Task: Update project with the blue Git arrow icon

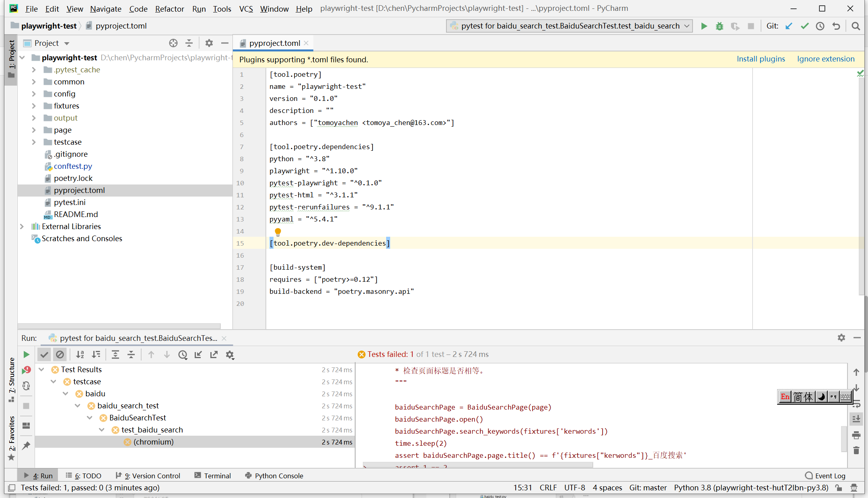Action: [x=789, y=26]
